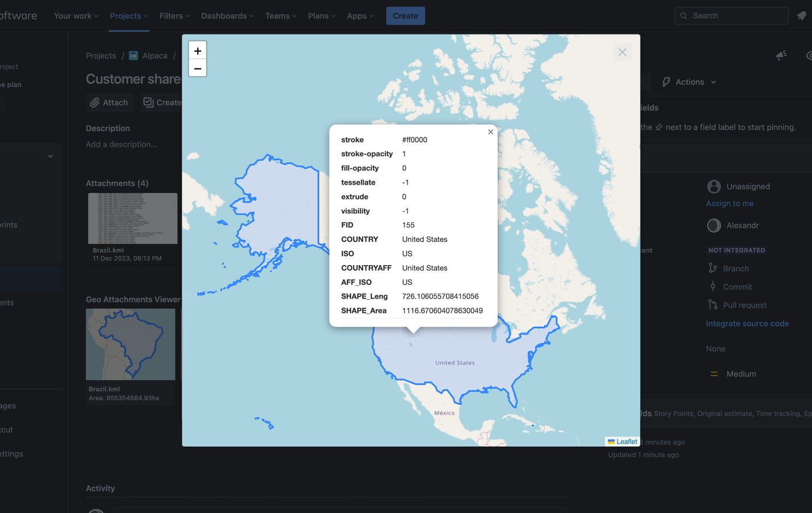The width and height of the screenshot is (812, 513).
Task: Click the México label on the map
Action: coord(444,413)
